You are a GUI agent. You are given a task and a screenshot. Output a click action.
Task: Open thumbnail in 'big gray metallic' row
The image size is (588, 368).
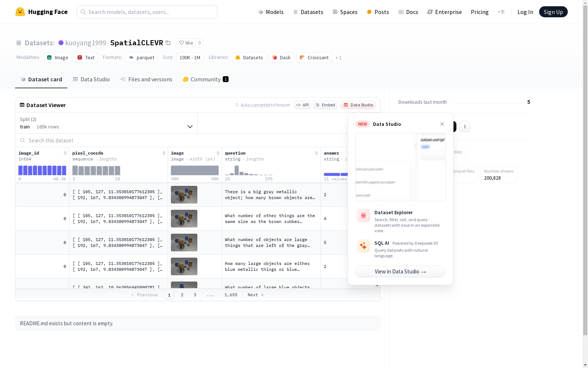tap(184, 195)
